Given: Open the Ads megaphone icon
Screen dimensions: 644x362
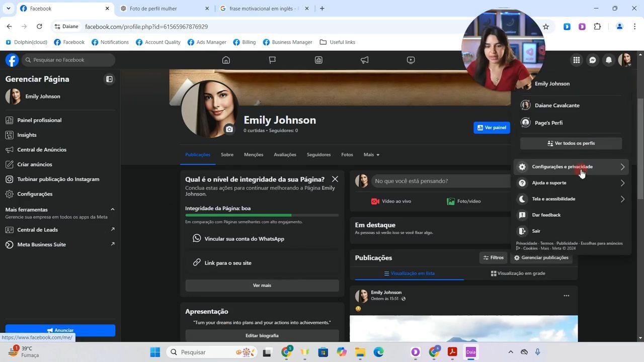Looking at the screenshot, I should tap(365, 60).
